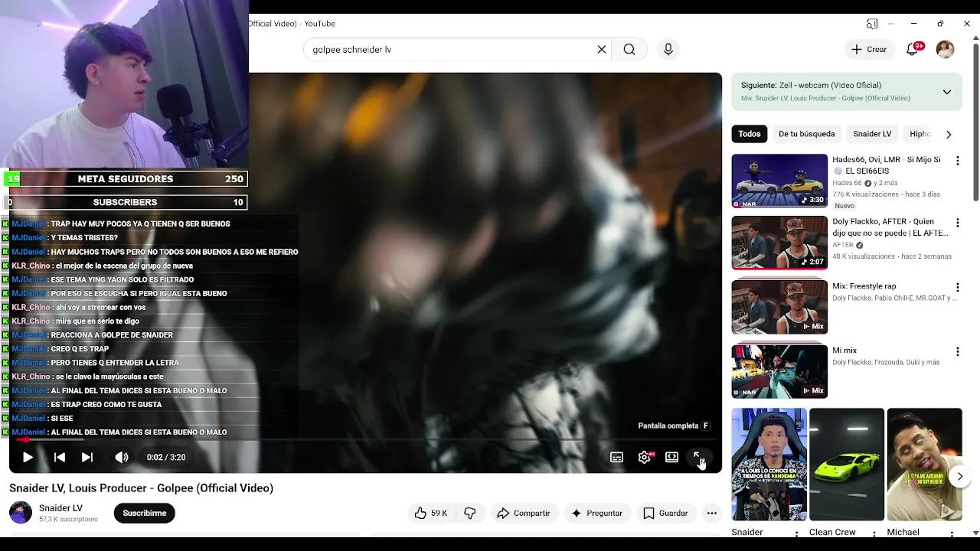Click the search magnifier button

(x=629, y=49)
